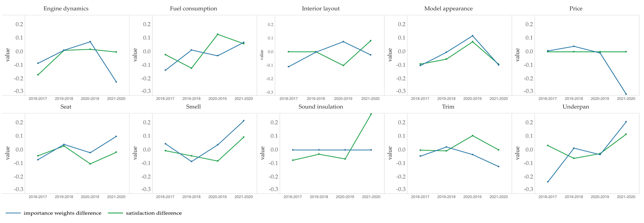This screenshot has width=644, height=223.
Task: Click the lowest blue point in Price chart
Action: click(626, 94)
